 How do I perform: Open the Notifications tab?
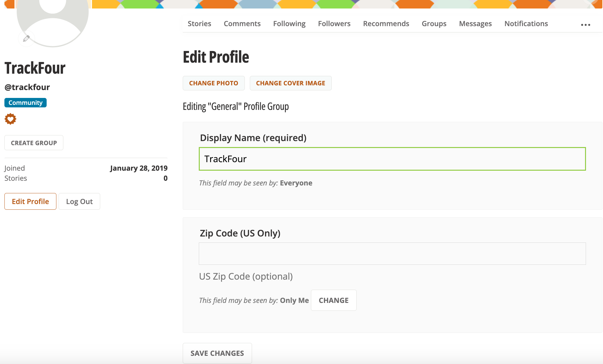(x=526, y=24)
